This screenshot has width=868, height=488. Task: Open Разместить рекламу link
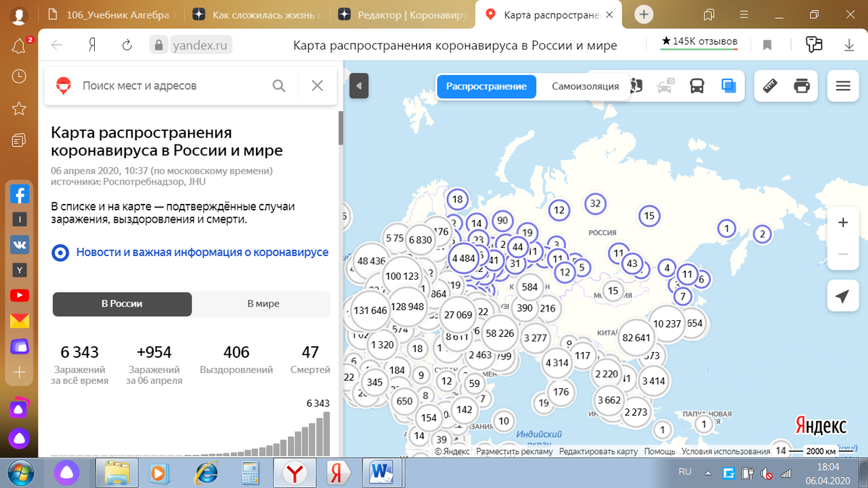pos(514,451)
